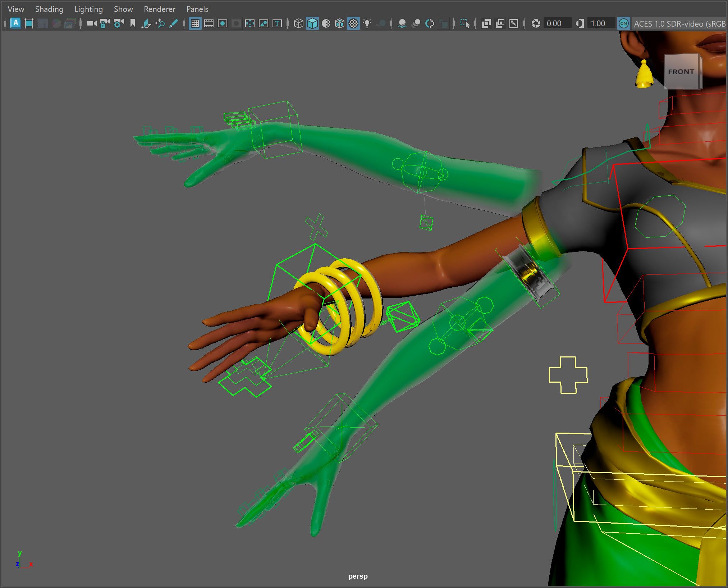The image size is (728, 588).
Task: Click the Lock Camera icon
Action: [105, 24]
